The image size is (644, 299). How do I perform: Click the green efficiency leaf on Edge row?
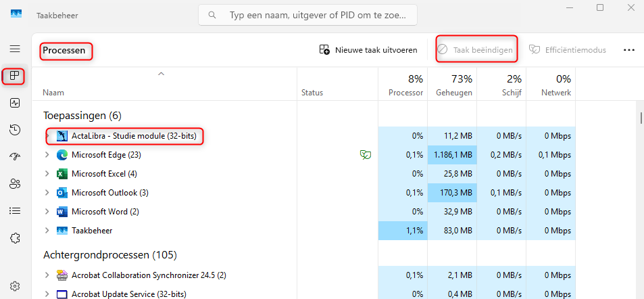pos(365,155)
